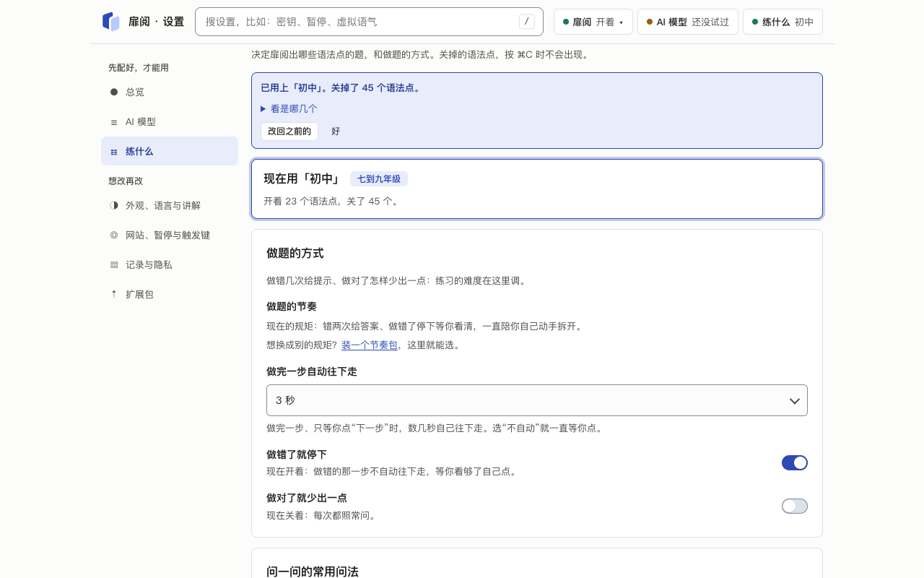Open 总览 in the sidebar
This screenshot has width=924, height=578.
(x=170, y=92)
